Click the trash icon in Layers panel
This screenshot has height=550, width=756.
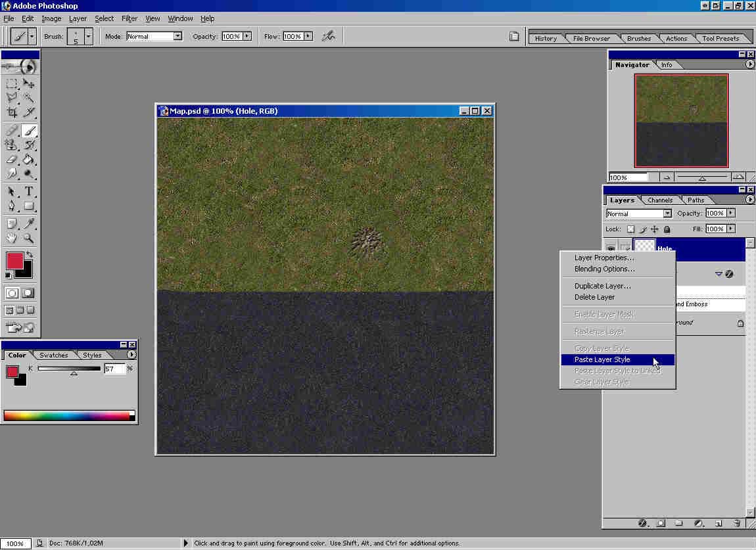[x=737, y=523]
